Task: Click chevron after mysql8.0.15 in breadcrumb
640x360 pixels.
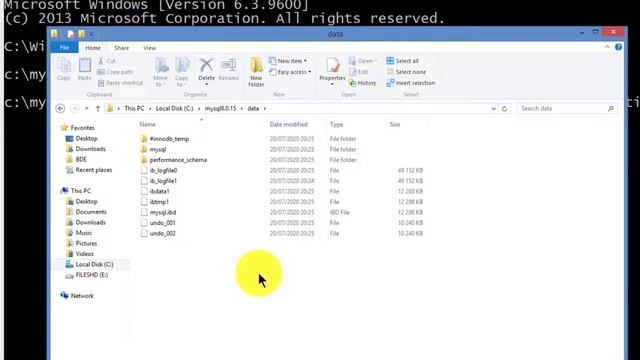Action: [x=242, y=109]
